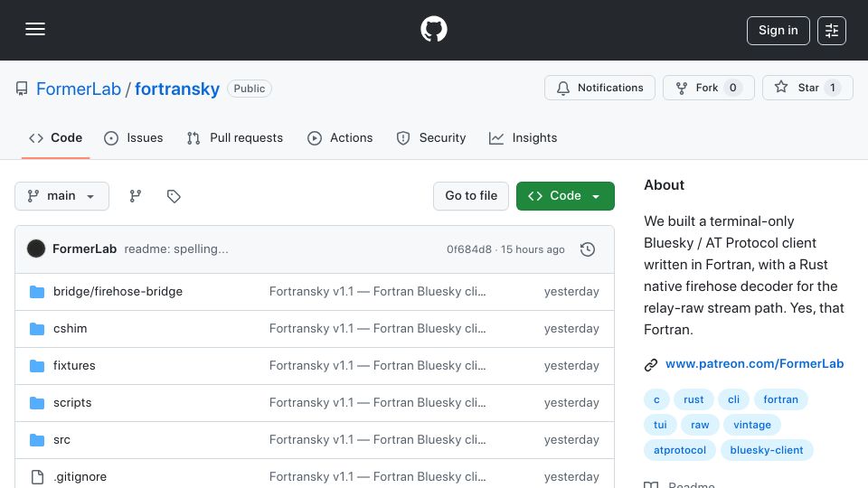
Task: Click the folder icon for bridge/firehose-bridge
Action: coord(37,292)
